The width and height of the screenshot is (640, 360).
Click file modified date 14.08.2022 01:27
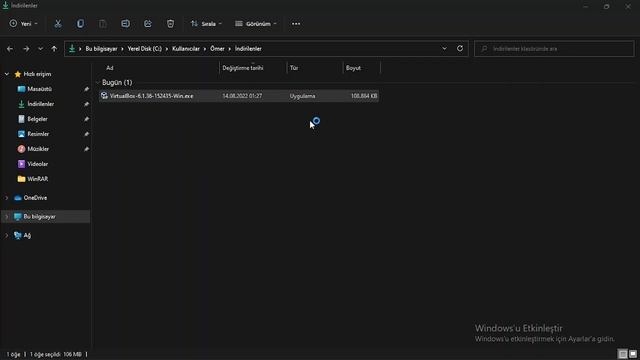point(242,96)
